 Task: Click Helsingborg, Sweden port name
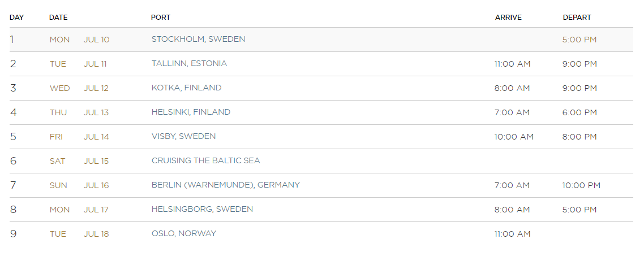coord(202,209)
